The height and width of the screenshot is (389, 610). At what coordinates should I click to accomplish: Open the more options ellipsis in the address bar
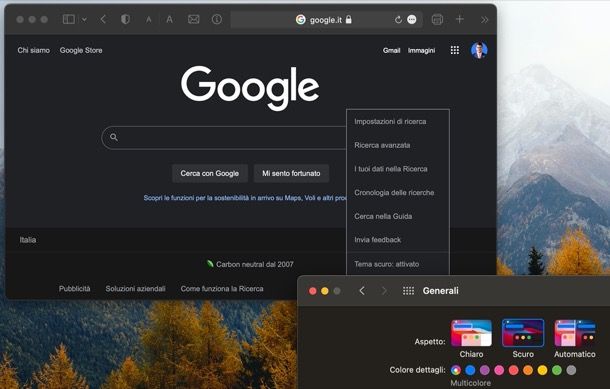[412, 19]
